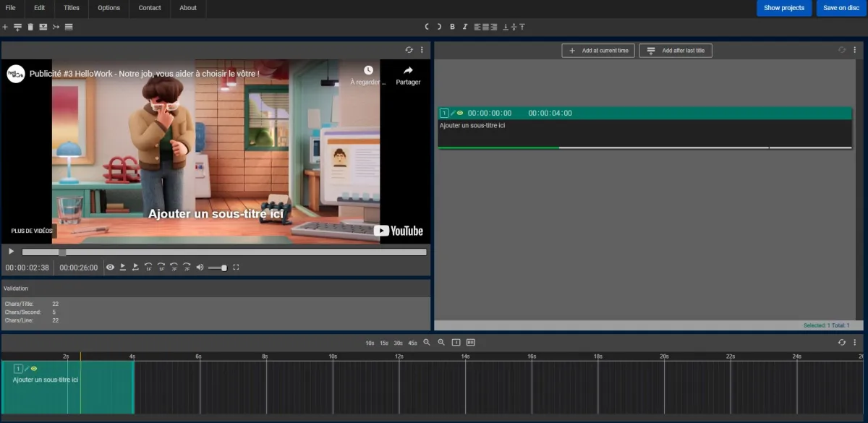Set subtitle vertical position to bottom

[506, 27]
